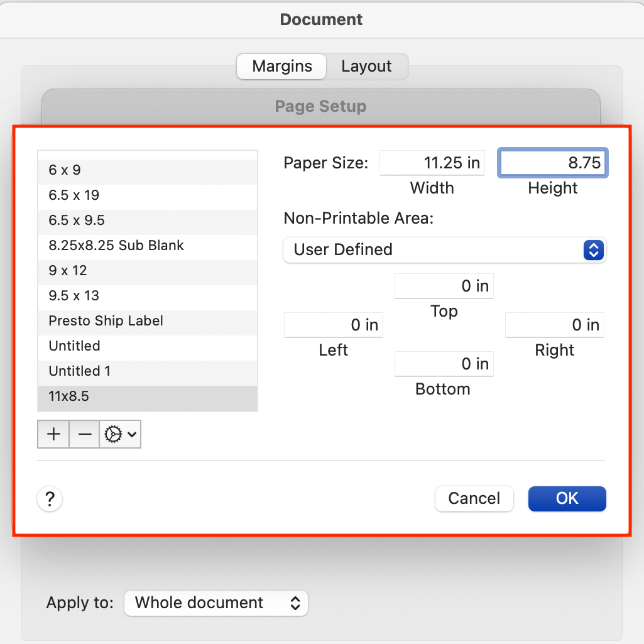Click the paper Height input field
The width and height of the screenshot is (644, 644).
[x=552, y=163]
